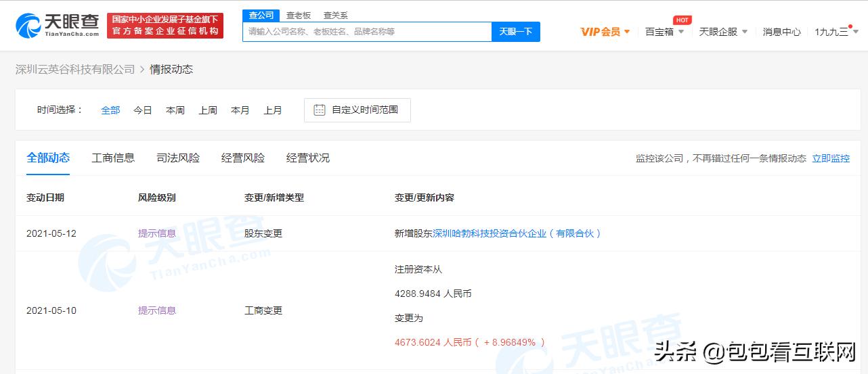Click the 变更/更新内容 column header
The height and width of the screenshot is (374, 868).
(425, 197)
